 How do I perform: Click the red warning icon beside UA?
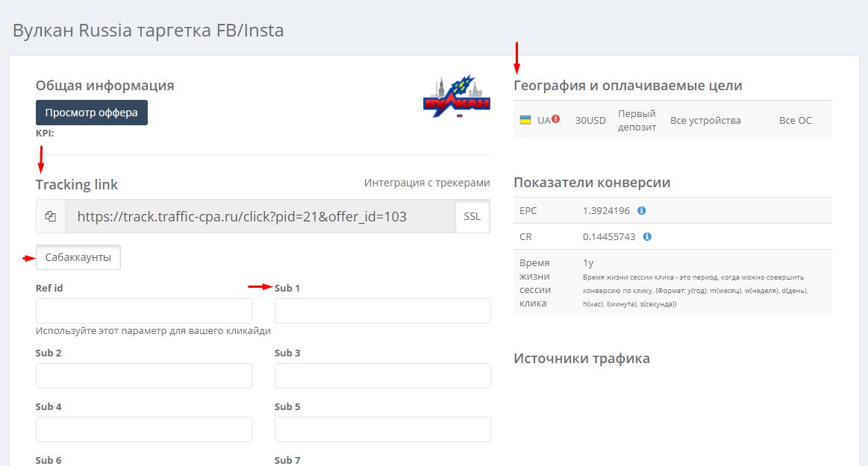click(x=556, y=119)
